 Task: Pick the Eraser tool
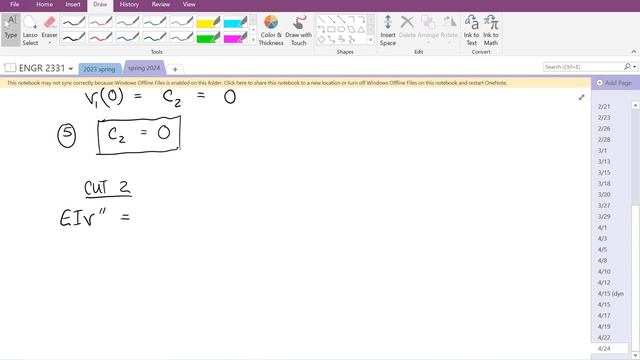point(49,27)
